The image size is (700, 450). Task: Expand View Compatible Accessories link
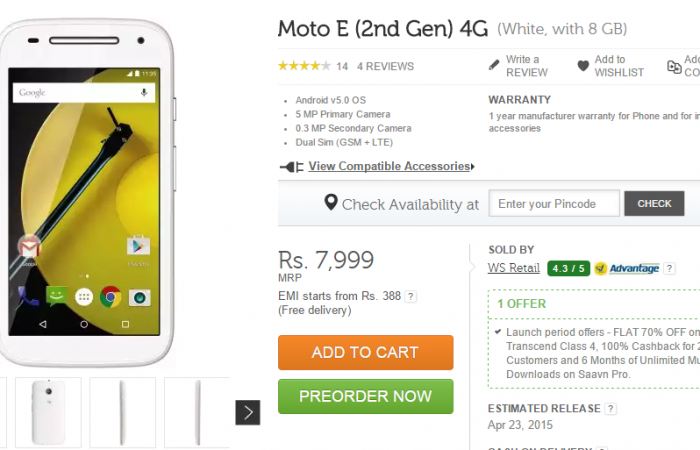click(390, 166)
